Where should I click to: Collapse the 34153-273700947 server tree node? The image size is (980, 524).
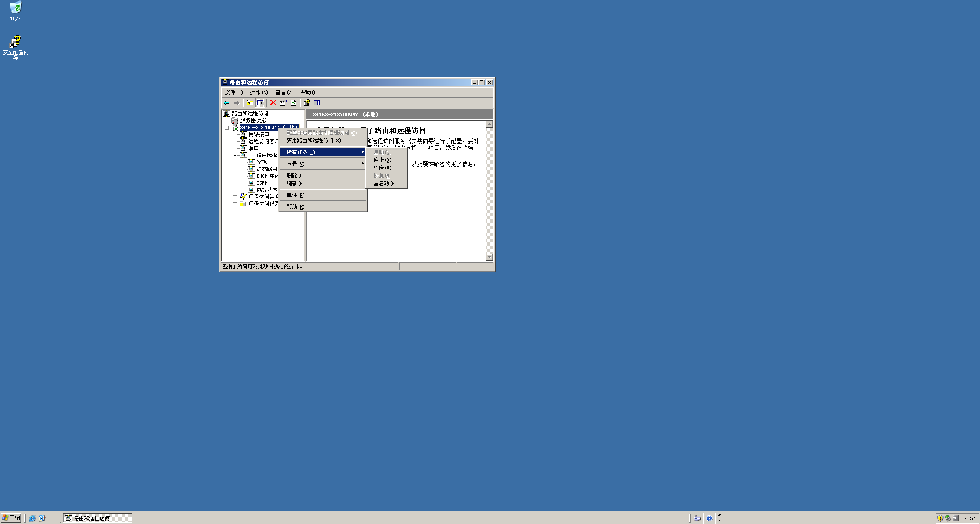click(227, 128)
